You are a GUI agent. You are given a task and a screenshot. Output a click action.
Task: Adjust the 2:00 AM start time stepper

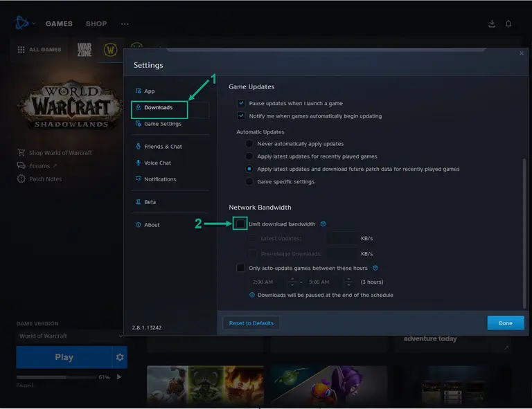click(x=292, y=282)
